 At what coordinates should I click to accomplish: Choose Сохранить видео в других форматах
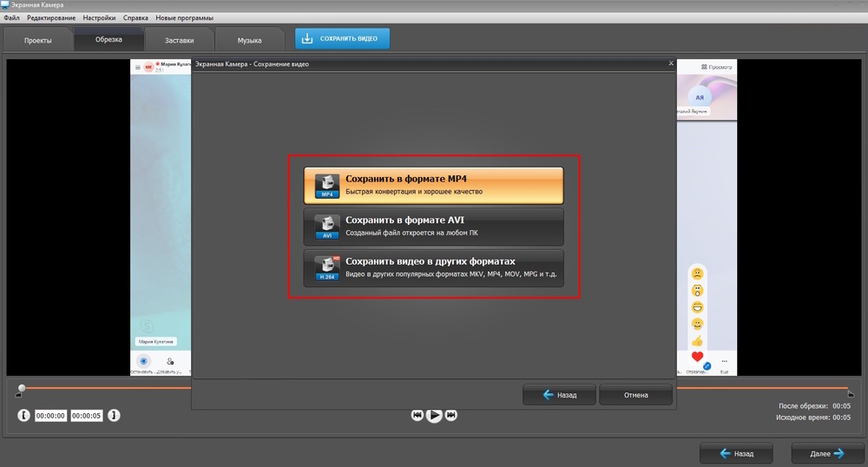(x=433, y=268)
